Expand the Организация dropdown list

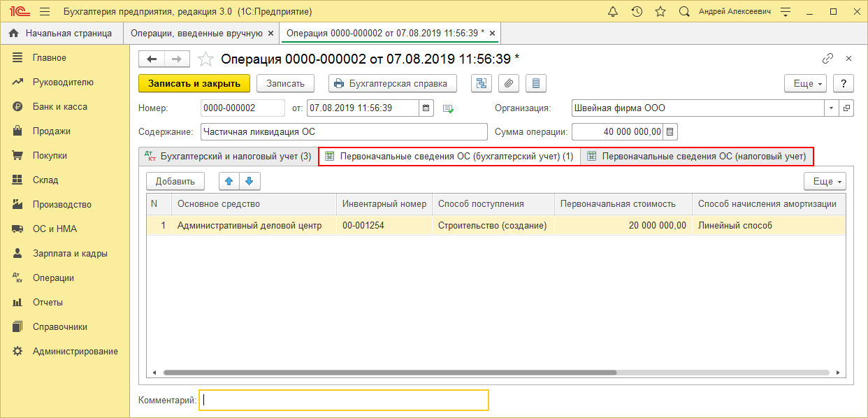831,108
